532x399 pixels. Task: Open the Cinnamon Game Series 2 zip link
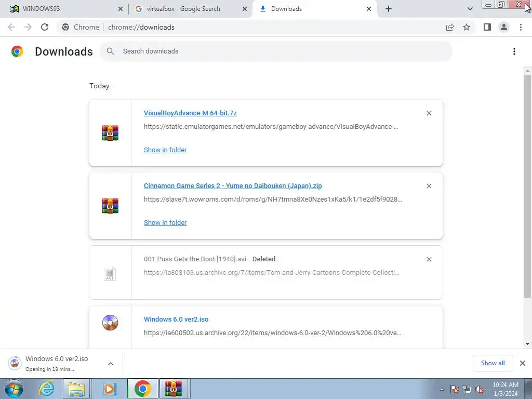tap(233, 185)
